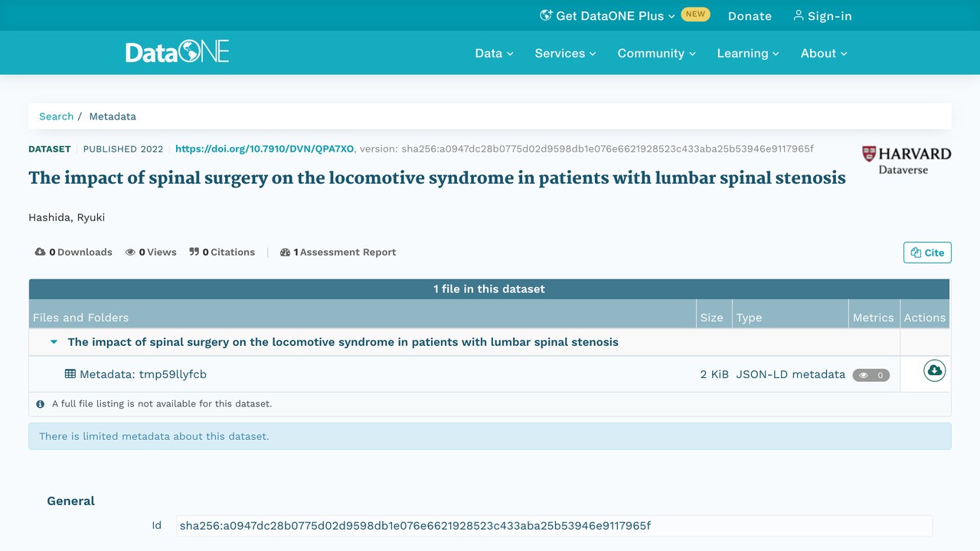The height and width of the screenshot is (551, 980).
Task: Download the metadata file via cloud icon
Action: click(x=934, y=371)
